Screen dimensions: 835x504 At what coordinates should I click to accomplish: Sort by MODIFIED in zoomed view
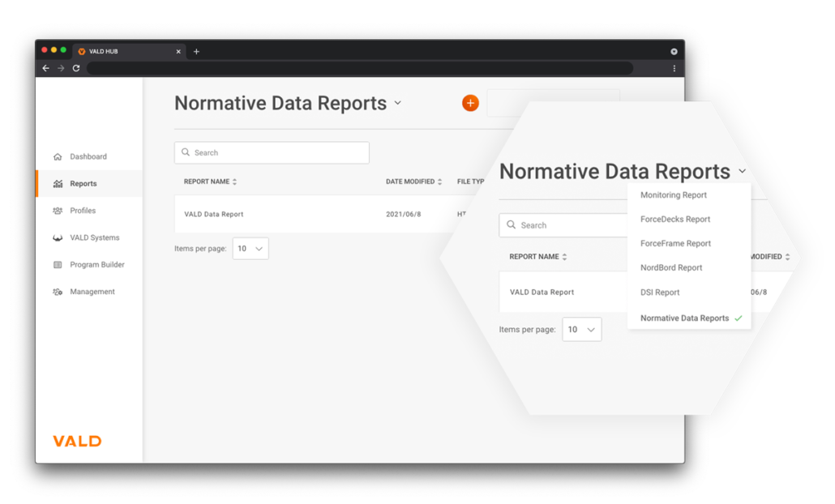(x=770, y=257)
